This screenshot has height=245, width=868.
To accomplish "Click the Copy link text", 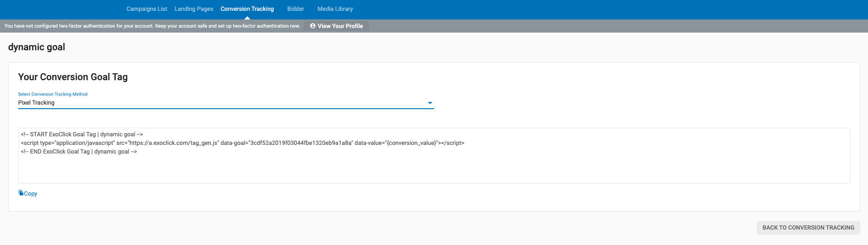I will tap(31, 194).
